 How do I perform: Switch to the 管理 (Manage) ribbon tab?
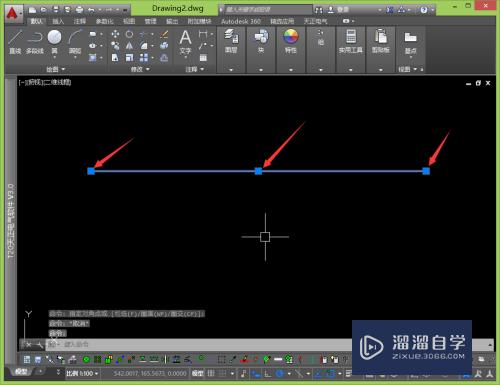click(150, 21)
